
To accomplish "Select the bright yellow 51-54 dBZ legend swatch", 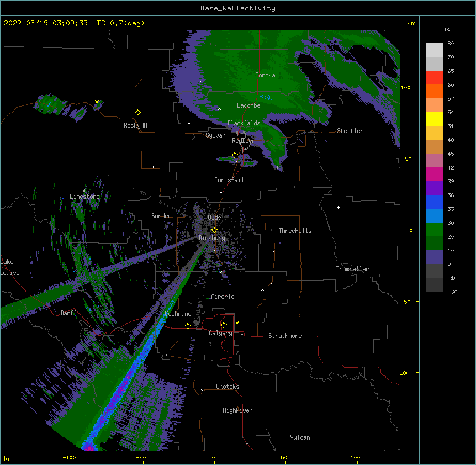I will pos(434,119).
